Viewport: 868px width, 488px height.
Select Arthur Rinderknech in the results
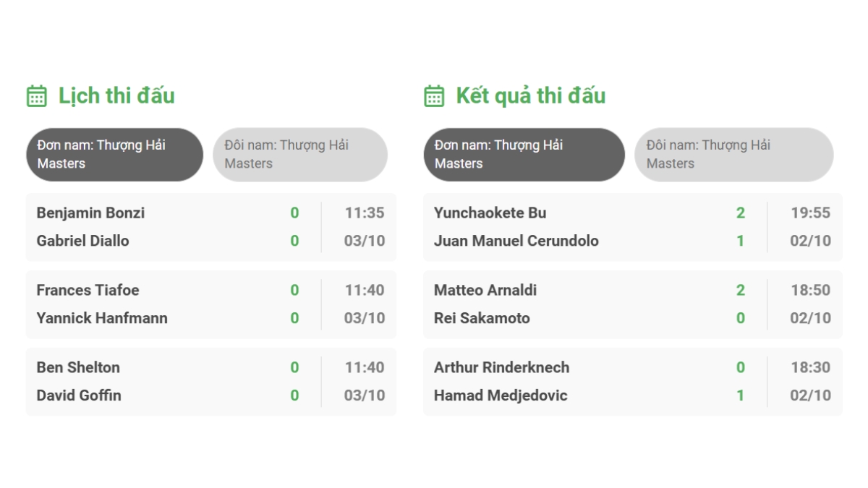click(x=501, y=367)
